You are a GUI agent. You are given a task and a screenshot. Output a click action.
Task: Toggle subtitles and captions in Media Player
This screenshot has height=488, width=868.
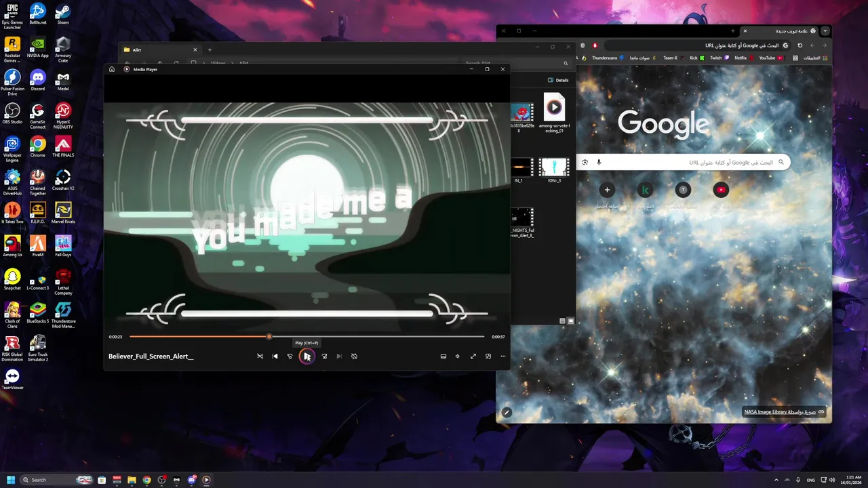click(x=443, y=356)
